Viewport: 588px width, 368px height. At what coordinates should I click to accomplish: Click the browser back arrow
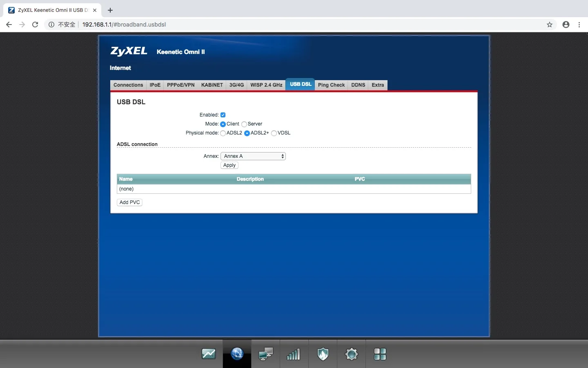point(9,25)
